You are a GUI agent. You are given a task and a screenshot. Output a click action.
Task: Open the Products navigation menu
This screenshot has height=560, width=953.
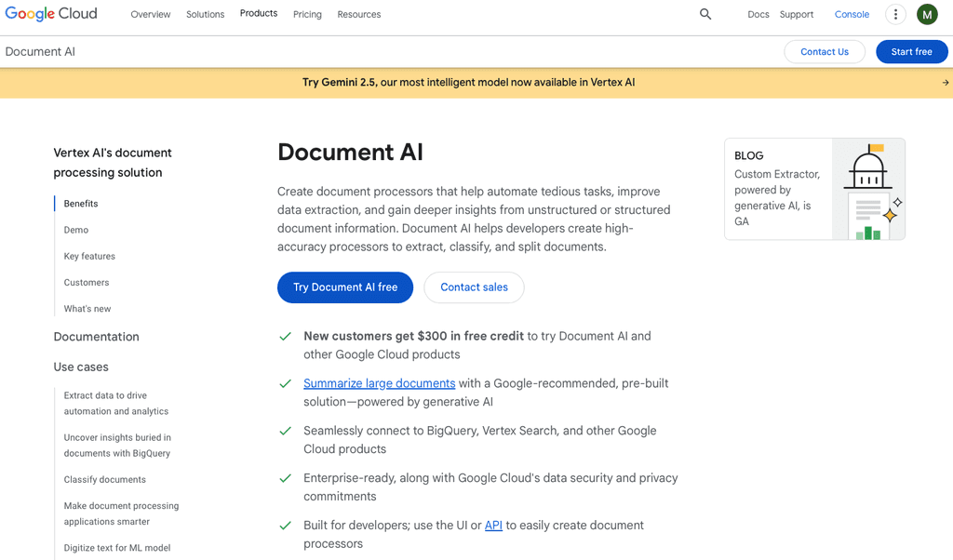point(258,13)
